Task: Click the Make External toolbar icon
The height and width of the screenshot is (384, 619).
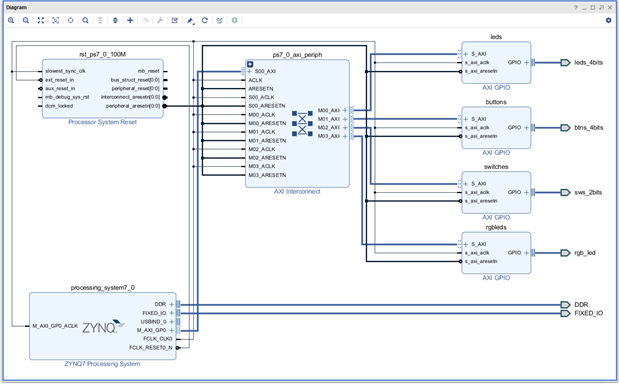Action: tap(145, 21)
